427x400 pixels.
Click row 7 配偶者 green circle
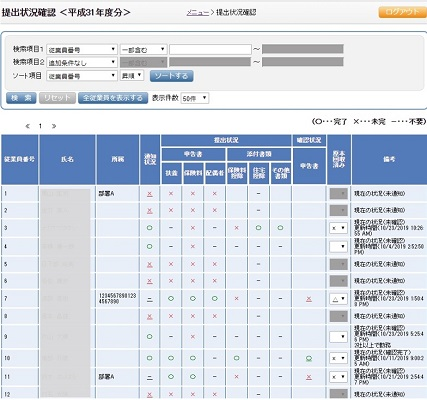pos(215,299)
